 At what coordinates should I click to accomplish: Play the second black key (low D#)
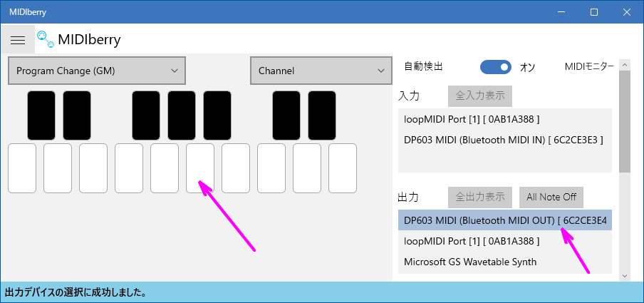[x=77, y=115]
